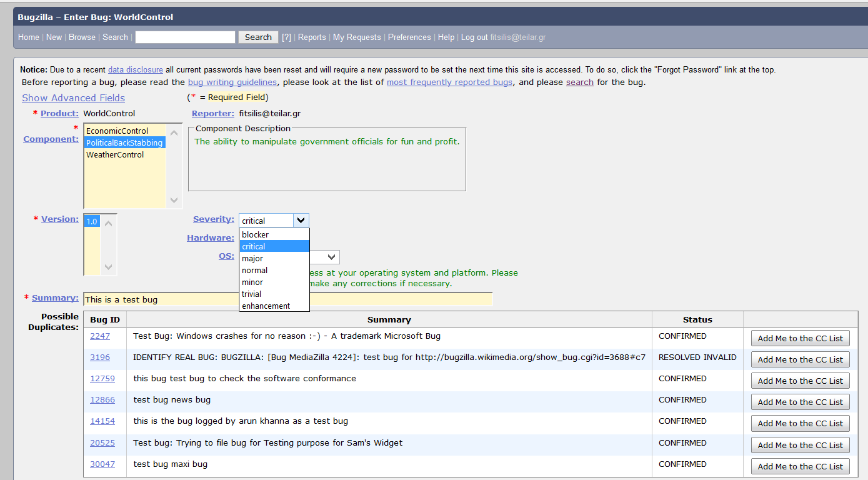868x480 pixels.
Task: Add me to CC list for bug 20525
Action: click(x=801, y=445)
